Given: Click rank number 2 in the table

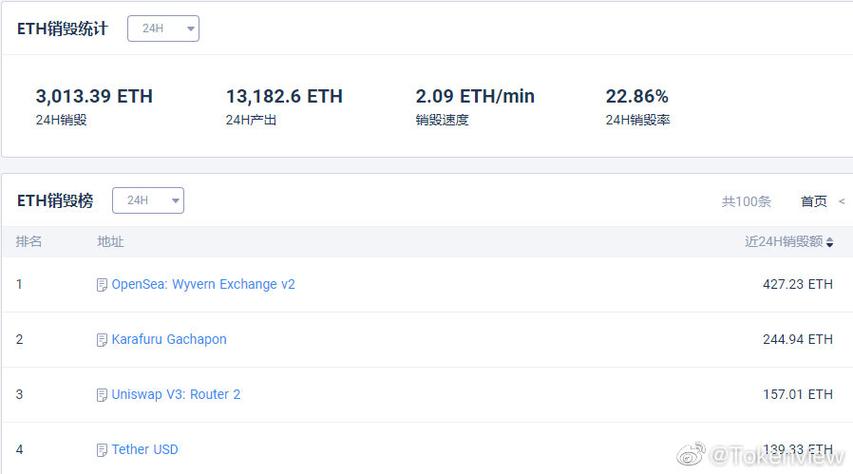Looking at the screenshot, I should pyautogui.click(x=20, y=340).
